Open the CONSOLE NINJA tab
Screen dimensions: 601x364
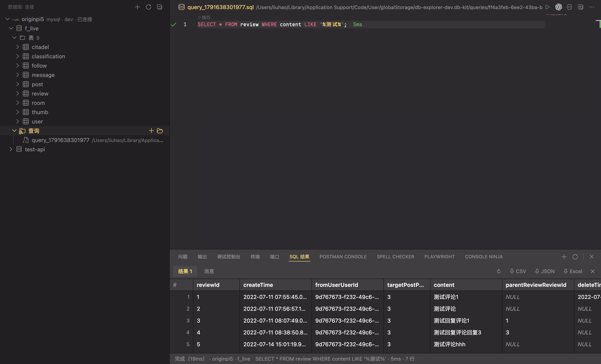484,257
